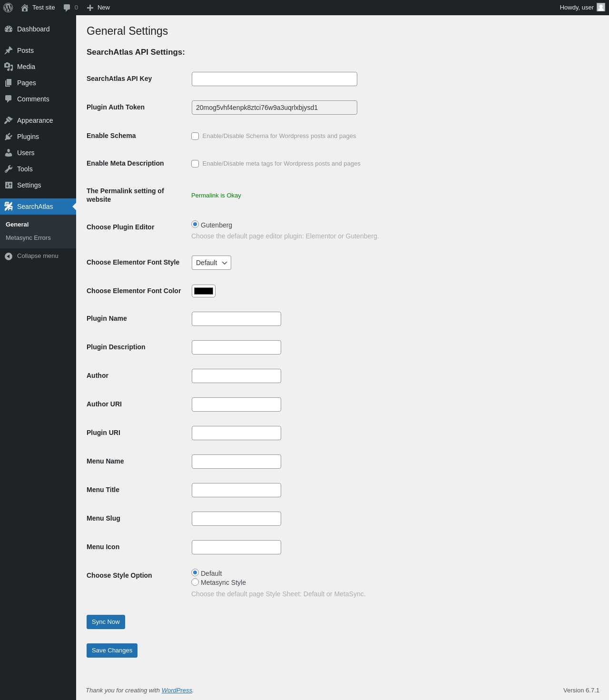Click the Comments sidebar menu label
This screenshot has height=700, width=609.
coord(33,99)
